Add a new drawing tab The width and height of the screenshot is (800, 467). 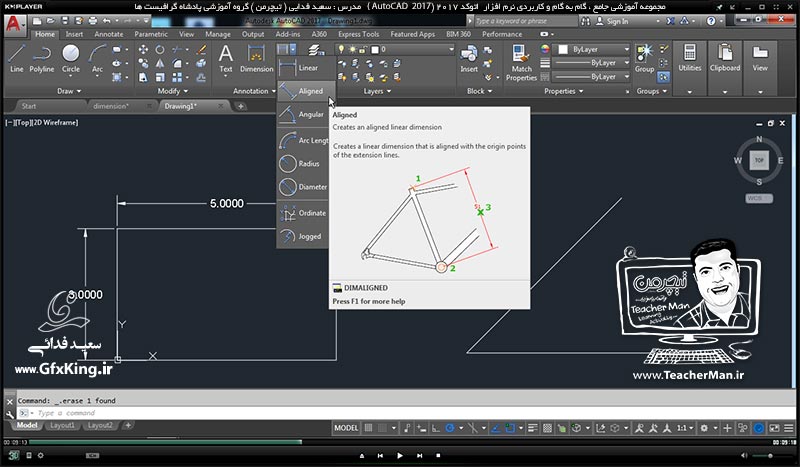point(240,106)
